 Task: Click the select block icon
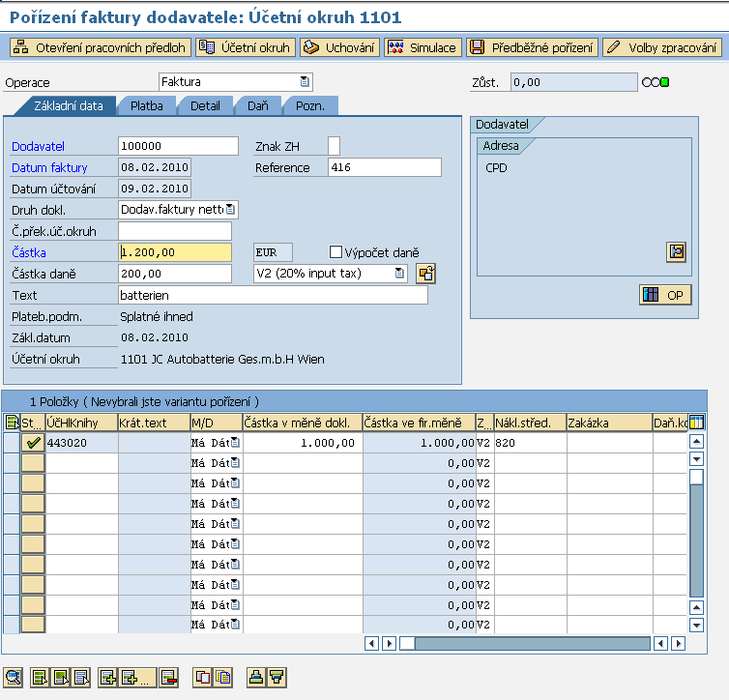pyautogui.click(x=61, y=677)
